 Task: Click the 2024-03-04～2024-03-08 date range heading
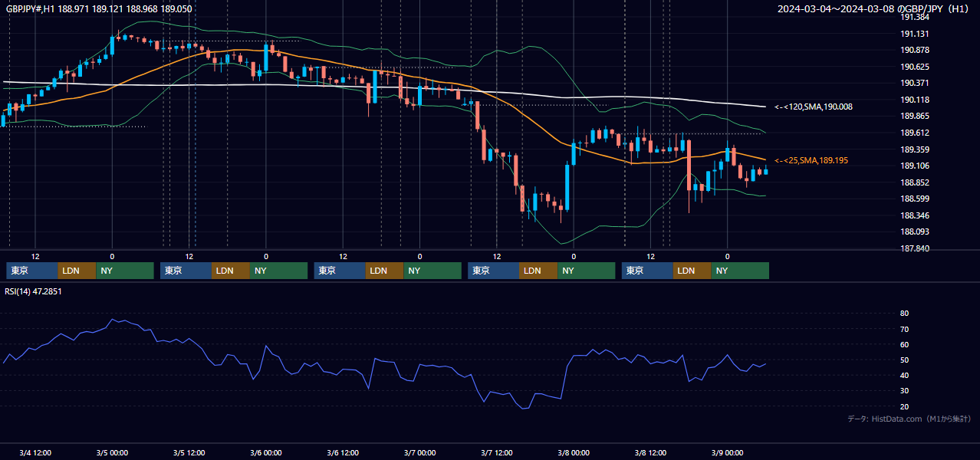tap(875, 9)
